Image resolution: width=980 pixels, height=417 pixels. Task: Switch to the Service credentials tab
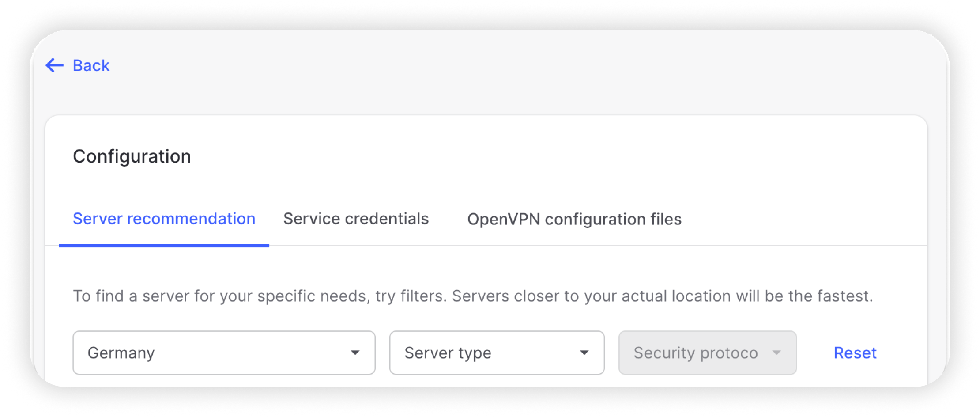point(356,219)
